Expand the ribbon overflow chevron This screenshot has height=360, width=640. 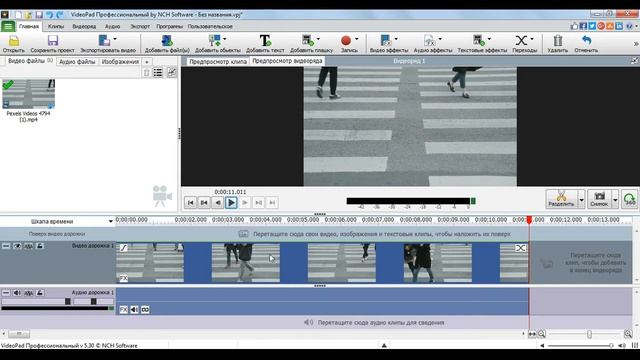636,44
